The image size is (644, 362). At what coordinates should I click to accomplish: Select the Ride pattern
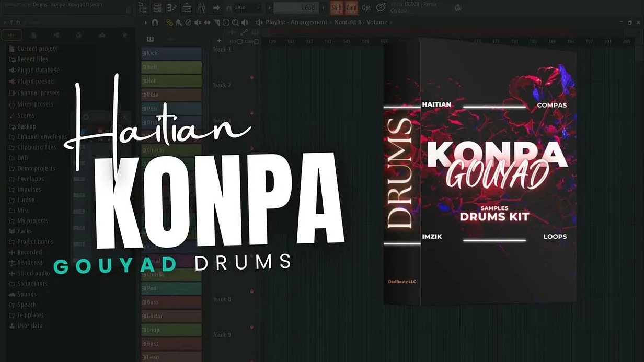[x=171, y=95]
